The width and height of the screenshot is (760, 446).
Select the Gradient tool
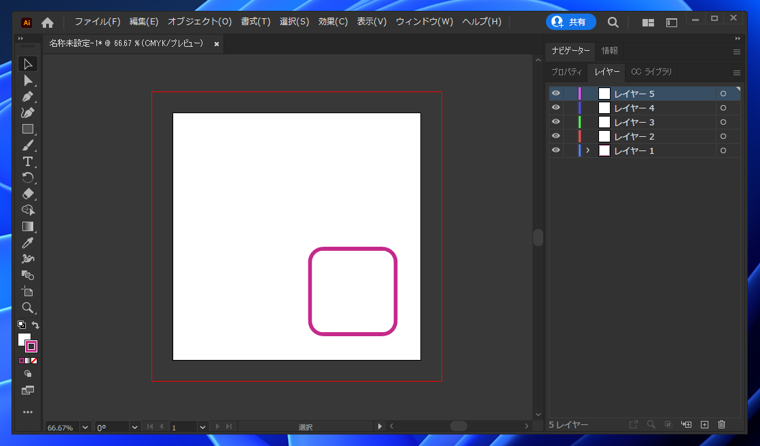28,226
